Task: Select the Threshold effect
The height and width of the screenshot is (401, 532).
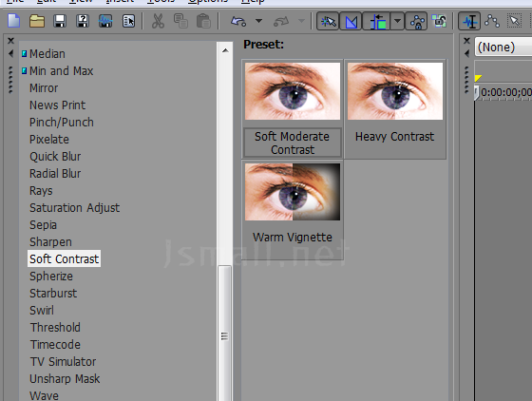Action: pyautogui.click(x=55, y=328)
